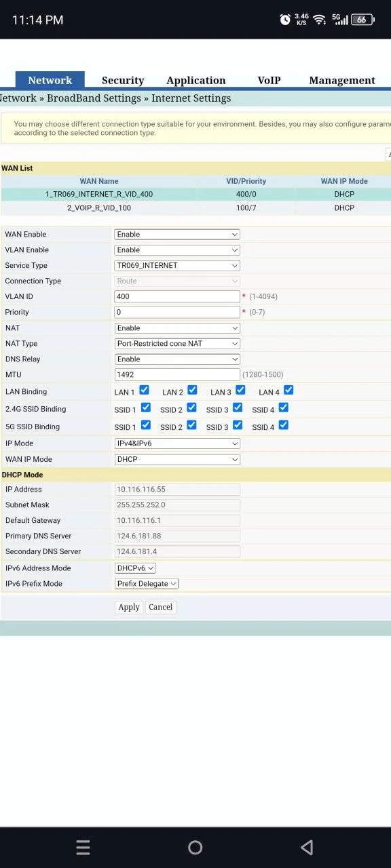Tap the battery level indicator
This screenshot has width=391, height=868.
pyautogui.click(x=362, y=20)
